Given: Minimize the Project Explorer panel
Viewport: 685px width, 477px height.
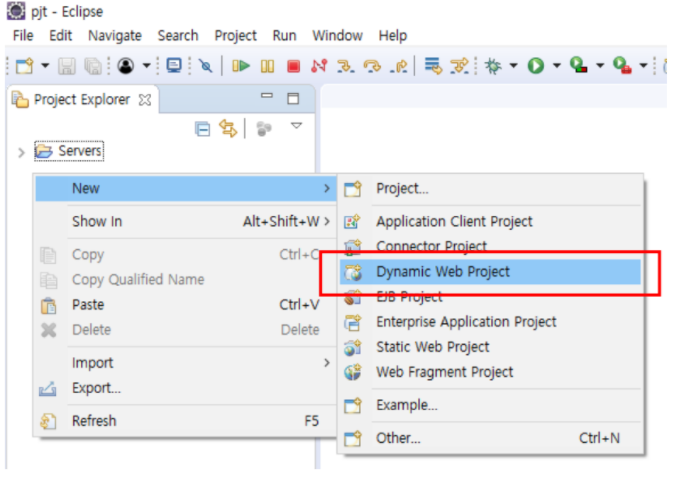Looking at the screenshot, I should [x=266, y=96].
